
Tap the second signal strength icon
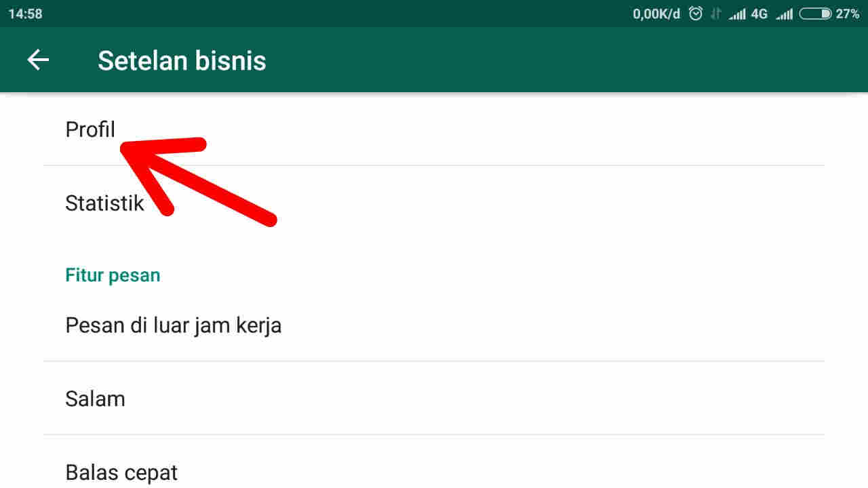tap(785, 14)
